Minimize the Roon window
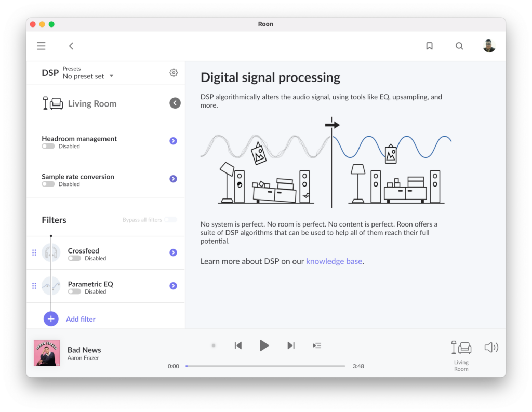Screen dimensions: 532x412 coord(42,24)
